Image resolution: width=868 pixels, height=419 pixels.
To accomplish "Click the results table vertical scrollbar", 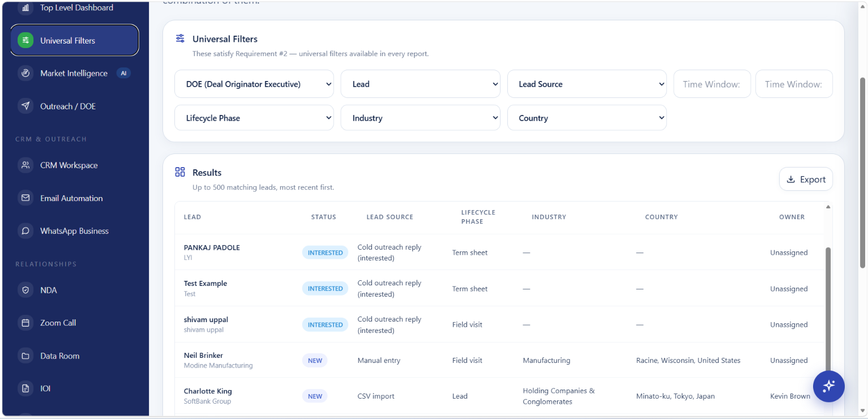I will click(x=828, y=309).
